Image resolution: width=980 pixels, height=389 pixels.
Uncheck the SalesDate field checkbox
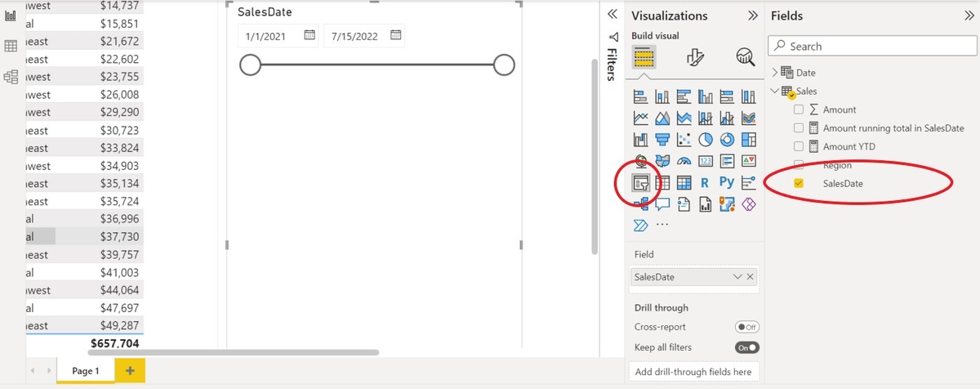[x=799, y=184]
